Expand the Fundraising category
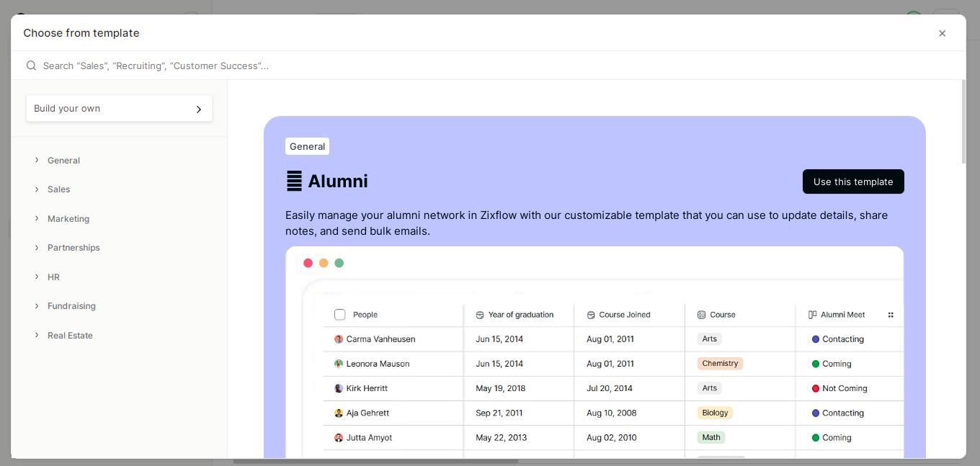Viewport: 980px width, 466px height. pos(71,305)
